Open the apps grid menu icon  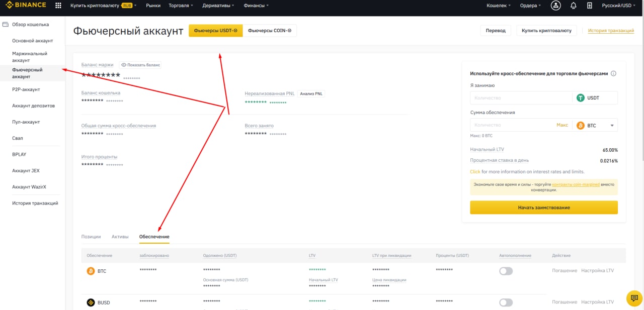58,6
